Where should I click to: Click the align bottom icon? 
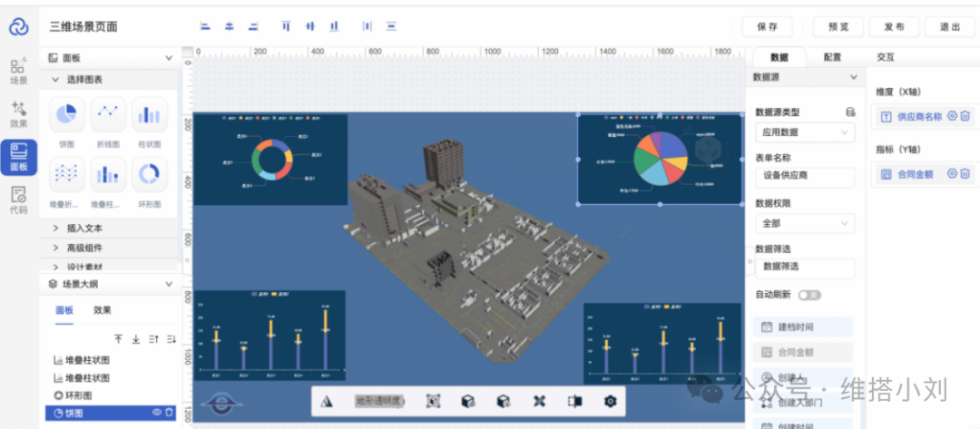point(334,26)
